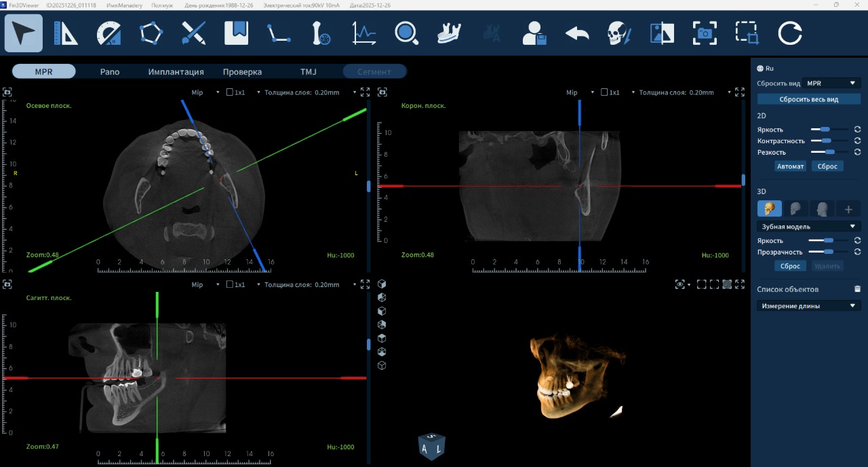This screenshot has width=868, height=467.
Task: Reset sharpness with circular arrow
Action: (857, 152)
